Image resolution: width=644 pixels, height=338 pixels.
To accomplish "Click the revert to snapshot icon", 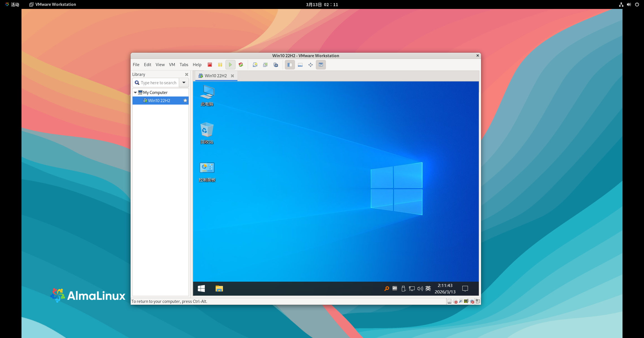I will click(265, 65).
